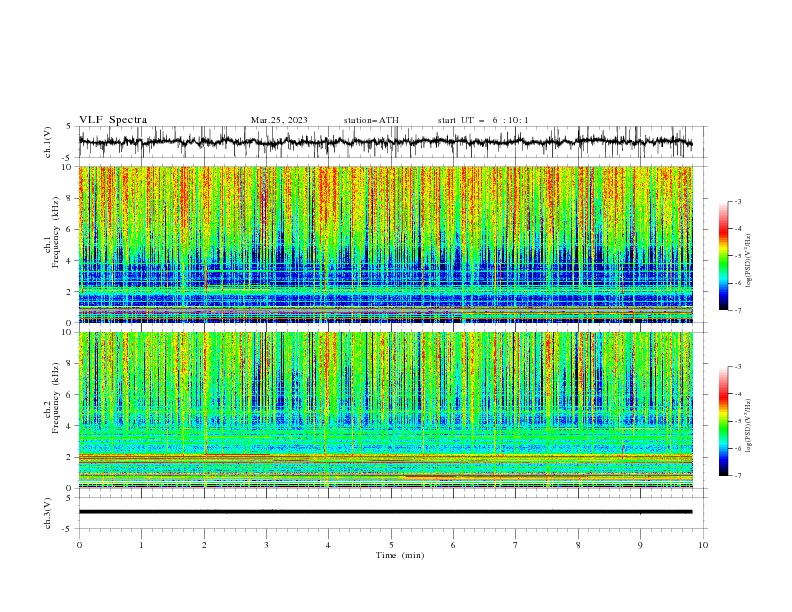
Task: Click the time axis tick label "6"
Action: (453, 545)
